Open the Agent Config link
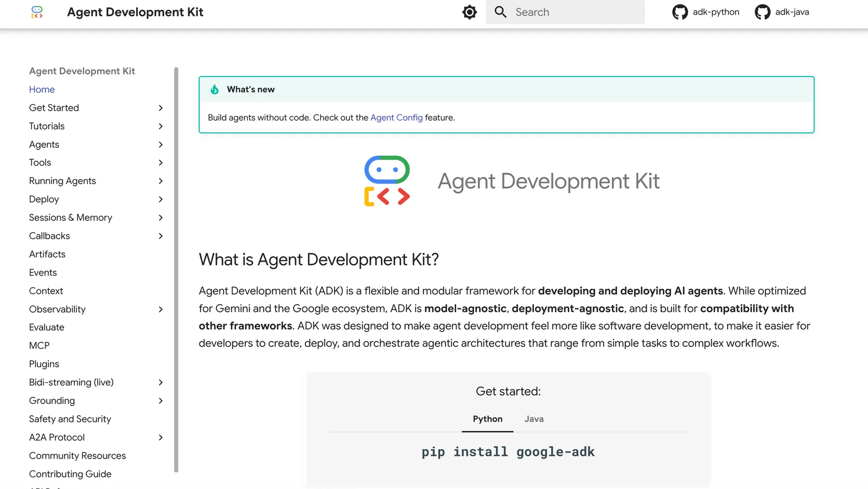 coord(397,117)
